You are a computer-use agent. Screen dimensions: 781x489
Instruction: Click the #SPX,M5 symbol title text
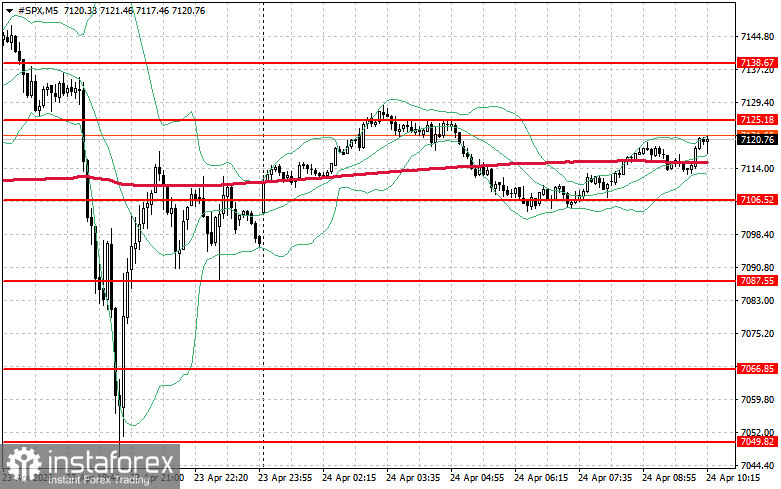(38, 11)
